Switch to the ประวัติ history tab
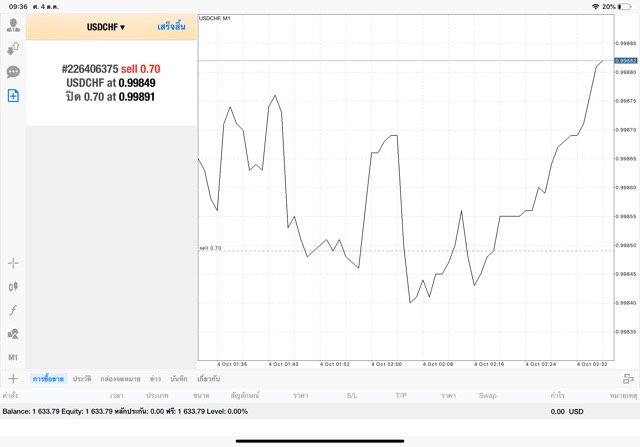The width and height of the screenshot is (640, 447). click(x=82, y=379)
